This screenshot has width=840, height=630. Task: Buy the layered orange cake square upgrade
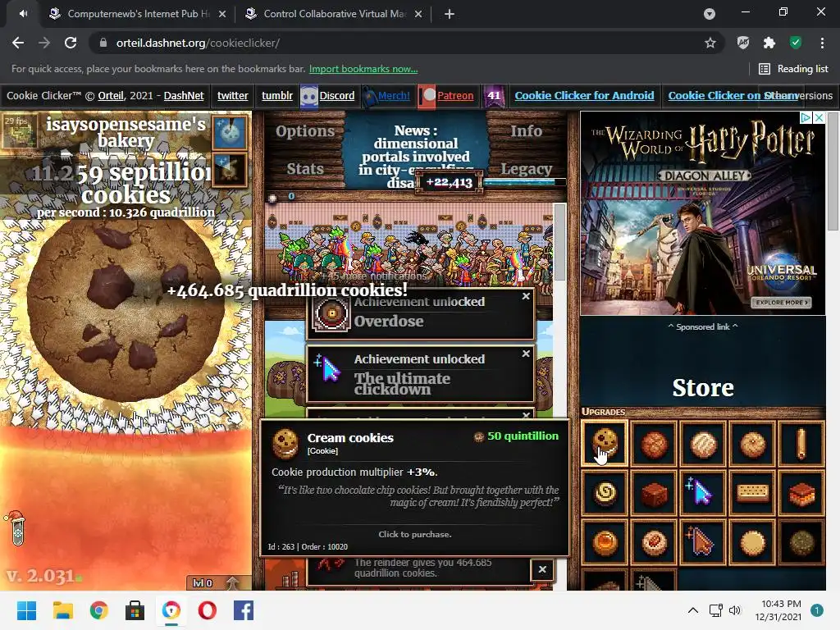[x=801, y=492]
